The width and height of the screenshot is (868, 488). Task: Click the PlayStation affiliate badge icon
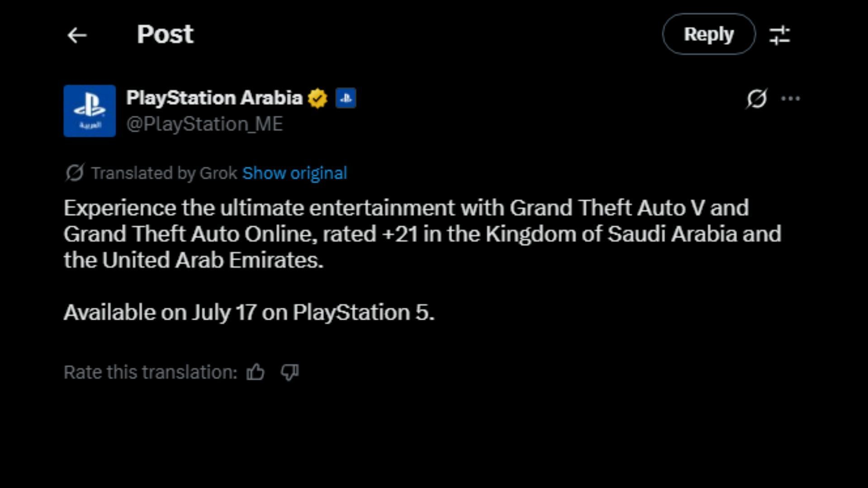[x=346, y=99]
